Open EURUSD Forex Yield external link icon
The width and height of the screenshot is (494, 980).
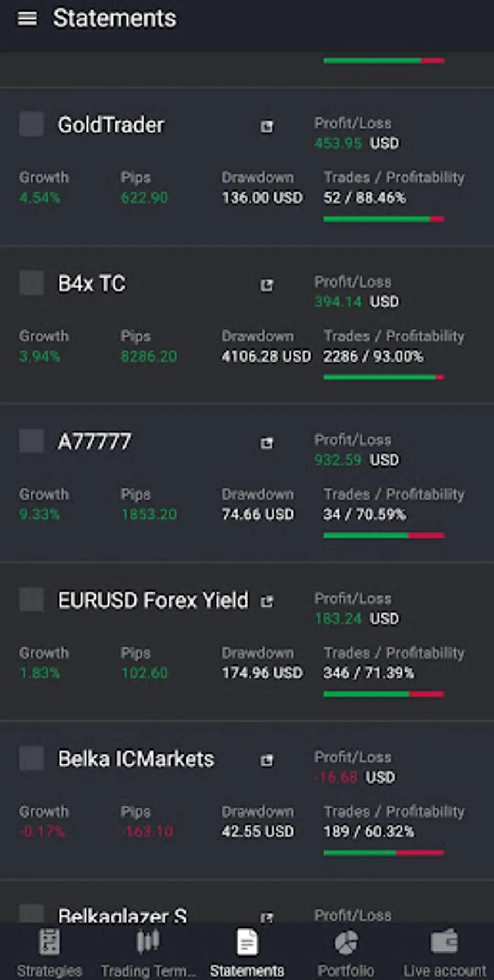[267, 602]
